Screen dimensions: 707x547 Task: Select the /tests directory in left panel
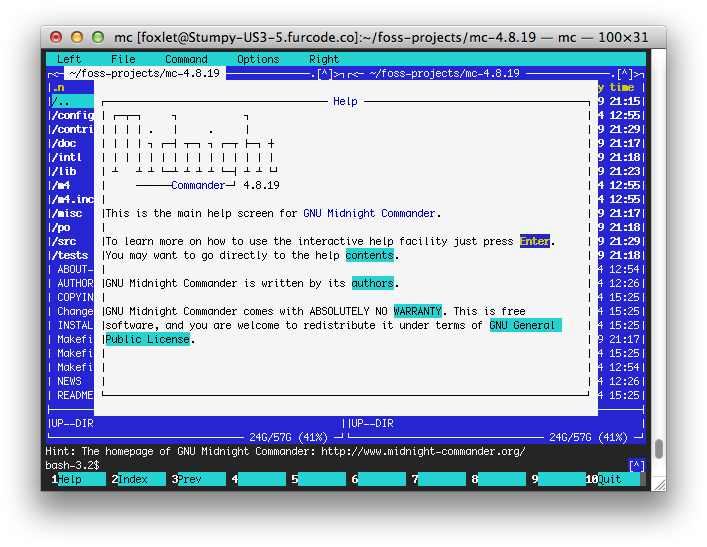click(x=71, y=255)
